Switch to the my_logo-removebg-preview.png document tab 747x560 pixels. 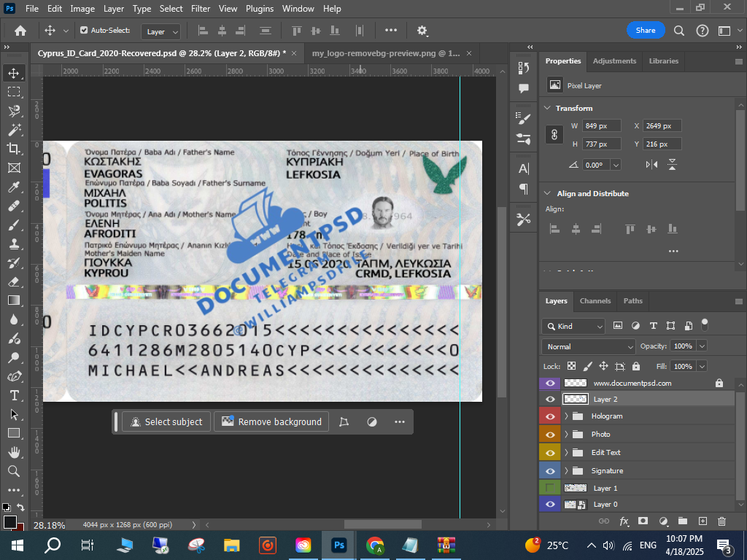pyautogui.click(x=386, y=53)
